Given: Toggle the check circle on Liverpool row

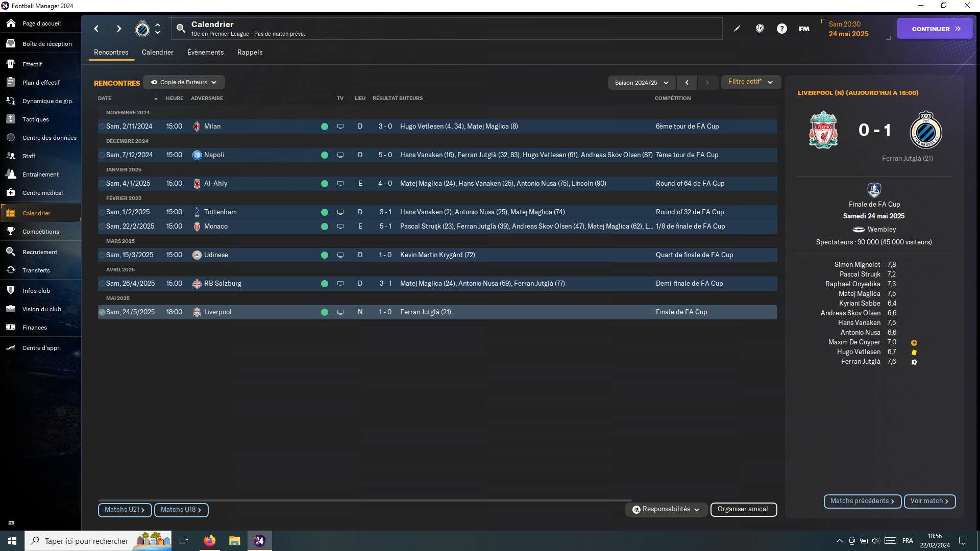Looking at the screenshot, I should (x=102, y=312).
